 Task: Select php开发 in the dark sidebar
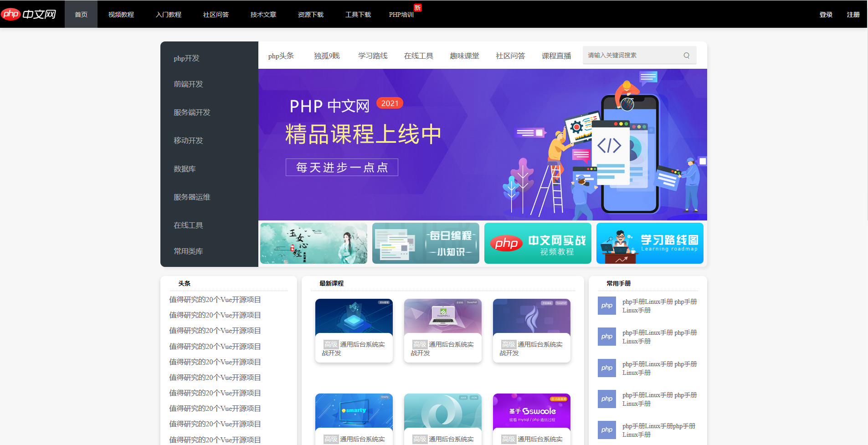click(186, 58)
